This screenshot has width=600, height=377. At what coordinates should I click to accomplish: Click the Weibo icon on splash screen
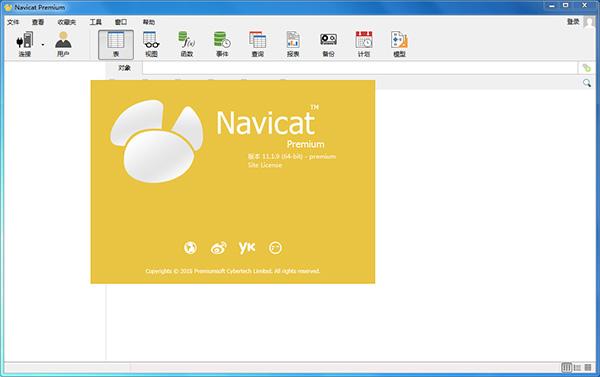pyautogui.click(x=218, y=248)
